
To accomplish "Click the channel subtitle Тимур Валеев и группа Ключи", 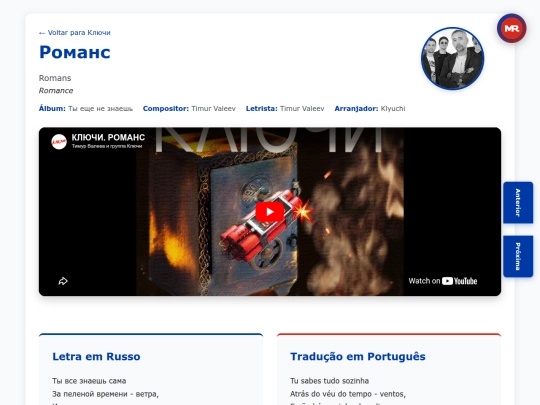I will pos(107,146).
